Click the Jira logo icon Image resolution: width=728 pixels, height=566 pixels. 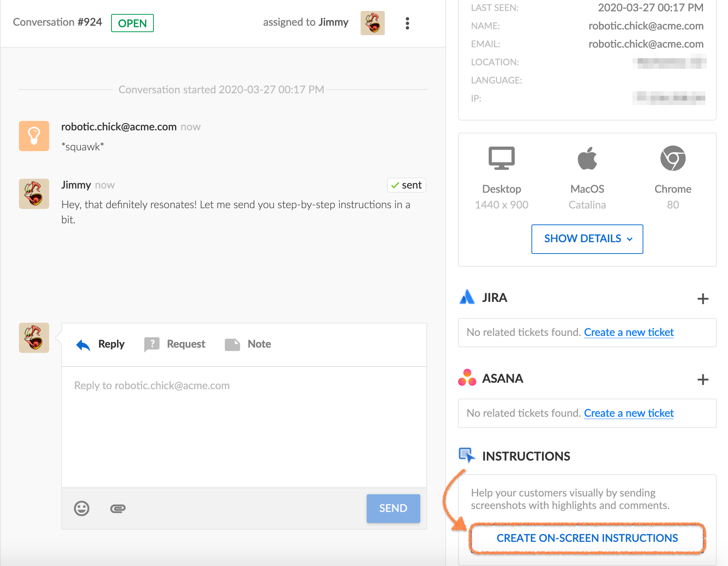(467, 297)
